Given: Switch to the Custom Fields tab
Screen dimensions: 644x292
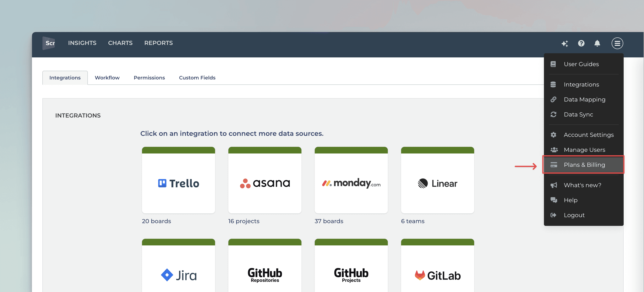Looking at the screenshot, I should 197,78.
